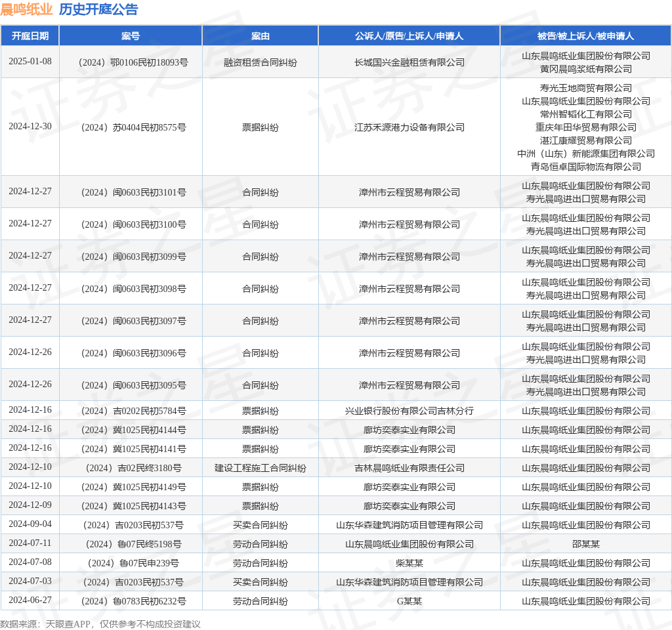Click case number 闽0603民初3096号
The width and height of the screenshot is (672, 630).
click(x=133, y=353)
